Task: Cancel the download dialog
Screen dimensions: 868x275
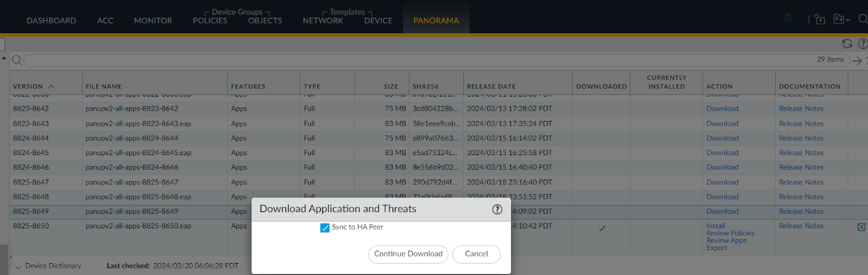Action: (x=476, y=254)
